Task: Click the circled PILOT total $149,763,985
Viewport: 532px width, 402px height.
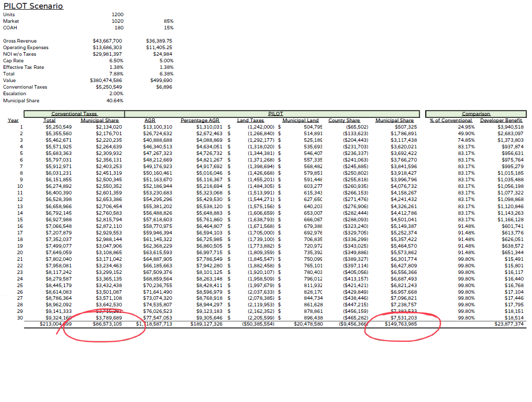Action: click(401, 324)
